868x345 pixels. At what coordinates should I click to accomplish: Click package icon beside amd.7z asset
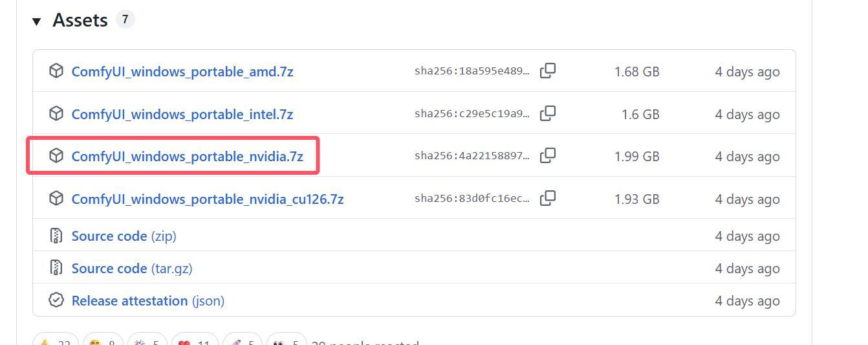tap(56, 71)
